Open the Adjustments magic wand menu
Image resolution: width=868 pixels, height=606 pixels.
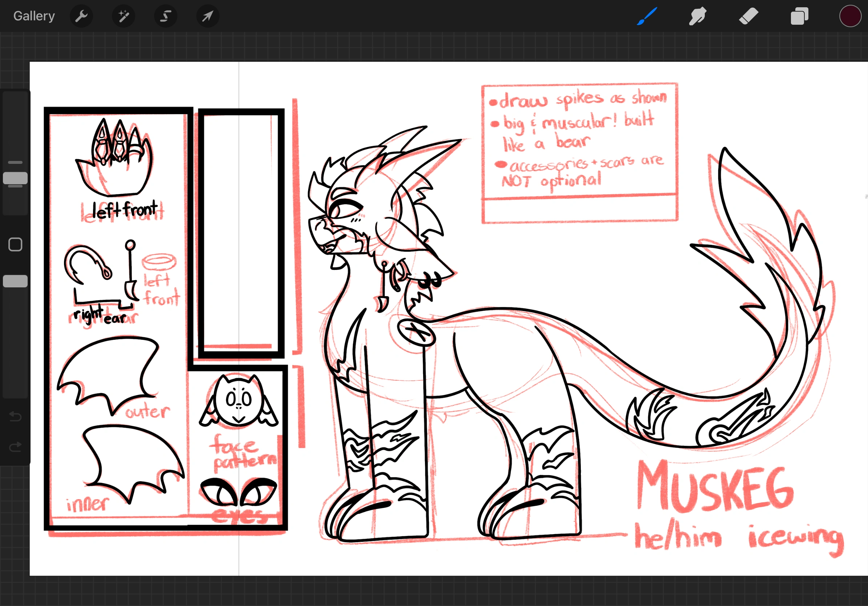pyautogui.click(x=124, y=16)
